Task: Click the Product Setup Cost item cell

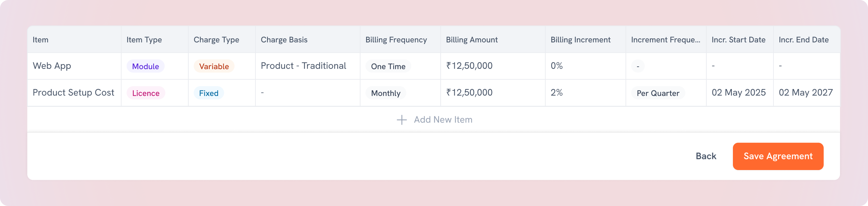Action: pyautogui.click(x=73, y=93)
